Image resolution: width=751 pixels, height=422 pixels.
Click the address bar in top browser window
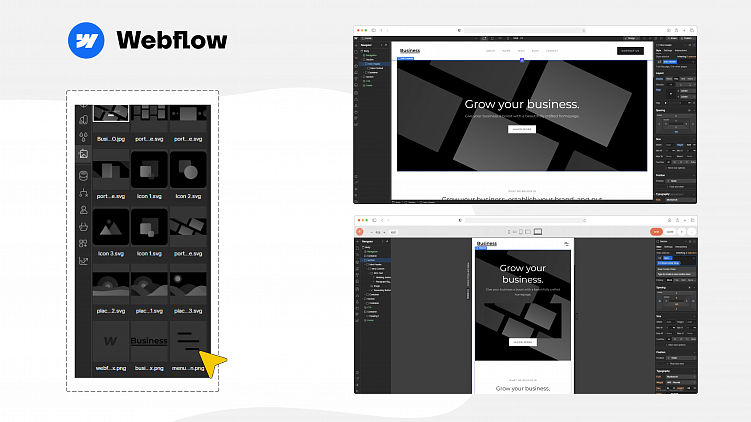pos(525,30)
